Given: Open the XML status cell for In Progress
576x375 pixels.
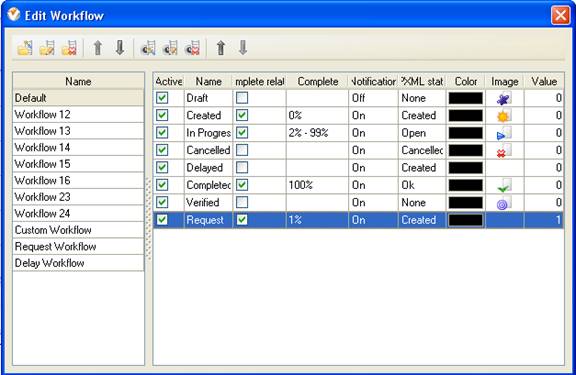Looking at the screenshot, I should pos(422,133).
